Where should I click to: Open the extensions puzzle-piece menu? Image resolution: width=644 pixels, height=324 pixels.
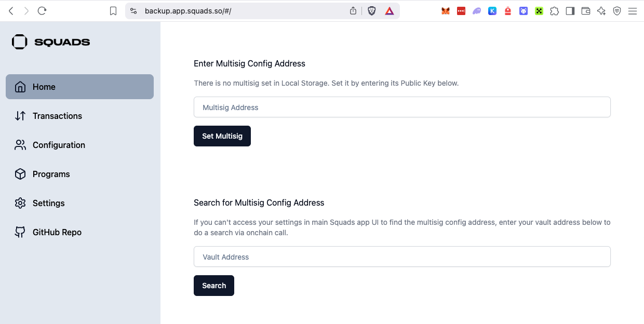coord(554,11)
